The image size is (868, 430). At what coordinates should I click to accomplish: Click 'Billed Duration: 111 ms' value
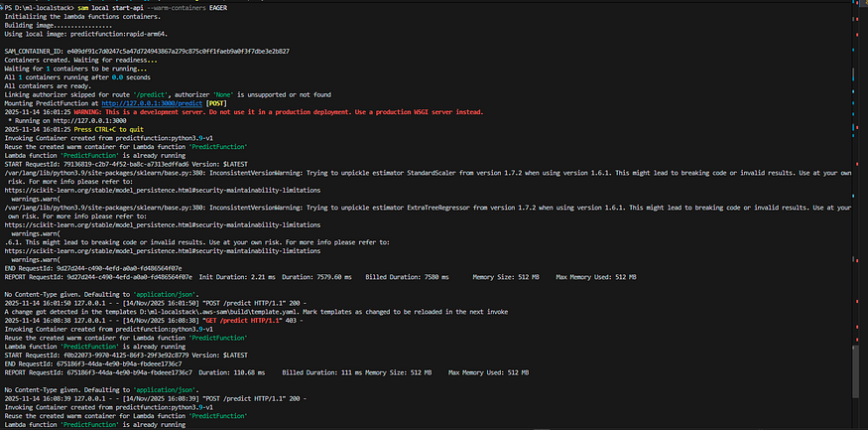320,372
